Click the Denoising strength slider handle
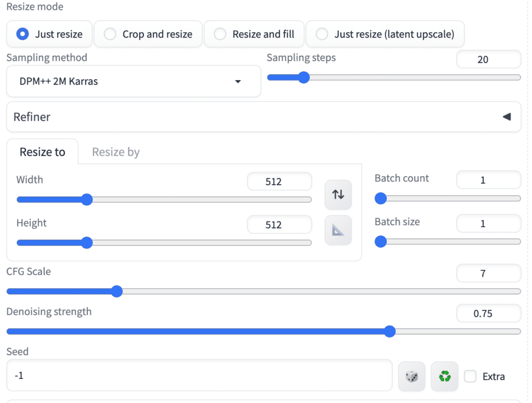Screen dimensions: 532x403 click(x=390, y=331)
